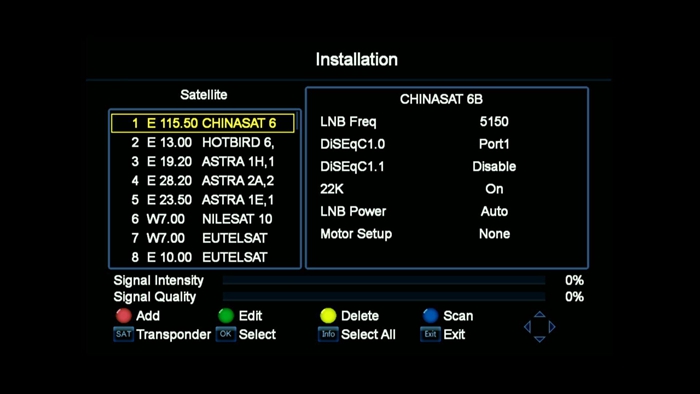Screen dimensions: 700x394
Task: Click the blue Scan button icon
Action: [430, 315]
